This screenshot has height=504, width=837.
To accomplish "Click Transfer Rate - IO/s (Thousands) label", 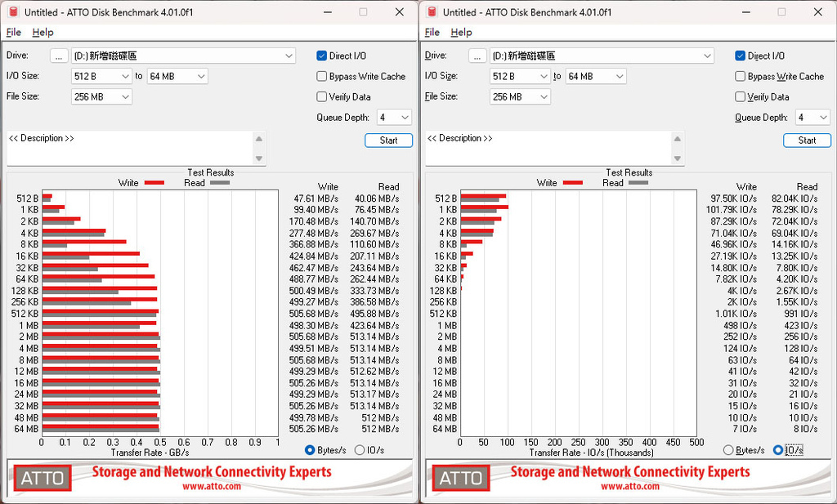I will (592, 453).
